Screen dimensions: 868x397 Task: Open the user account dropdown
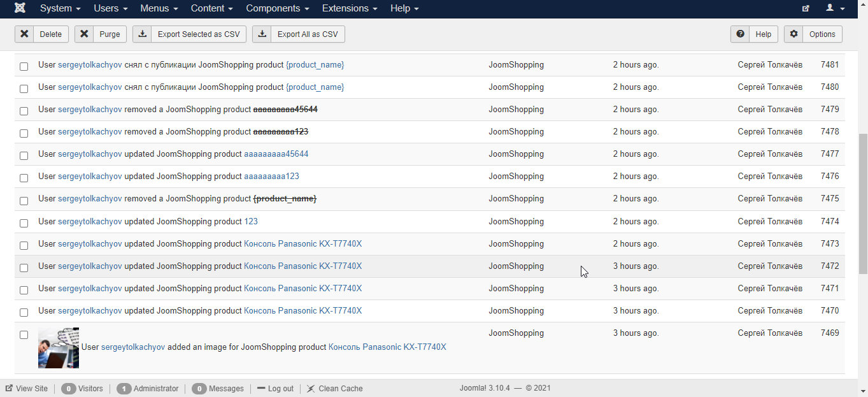pos(835,8)
